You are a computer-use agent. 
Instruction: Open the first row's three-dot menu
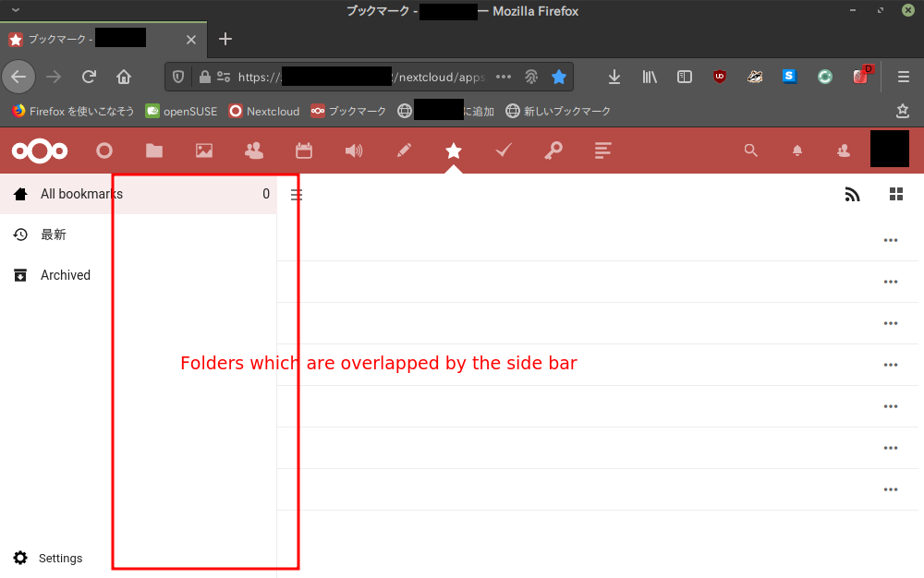coord(891,240)
